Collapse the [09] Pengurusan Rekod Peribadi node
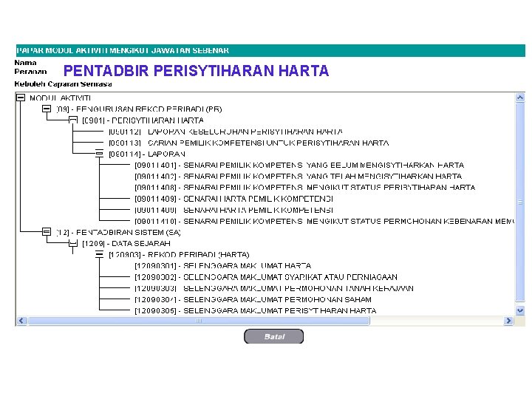Image resolution: width=532 pixels, height=399 pixels. point(47,109)
